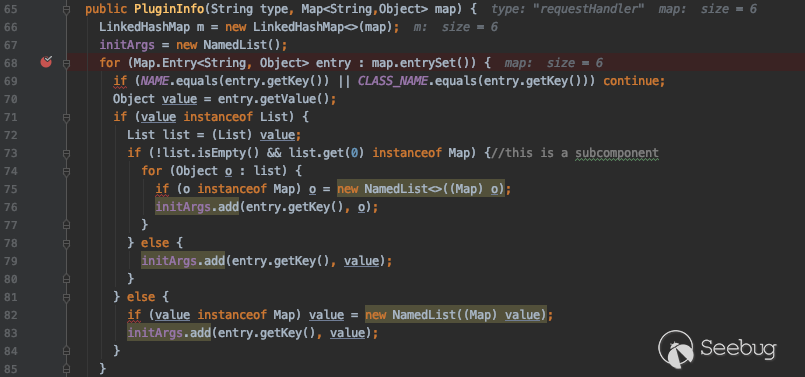Click the fold-end marker on line 85
This screenshot has height=377, width=805.
coord(66,369)
